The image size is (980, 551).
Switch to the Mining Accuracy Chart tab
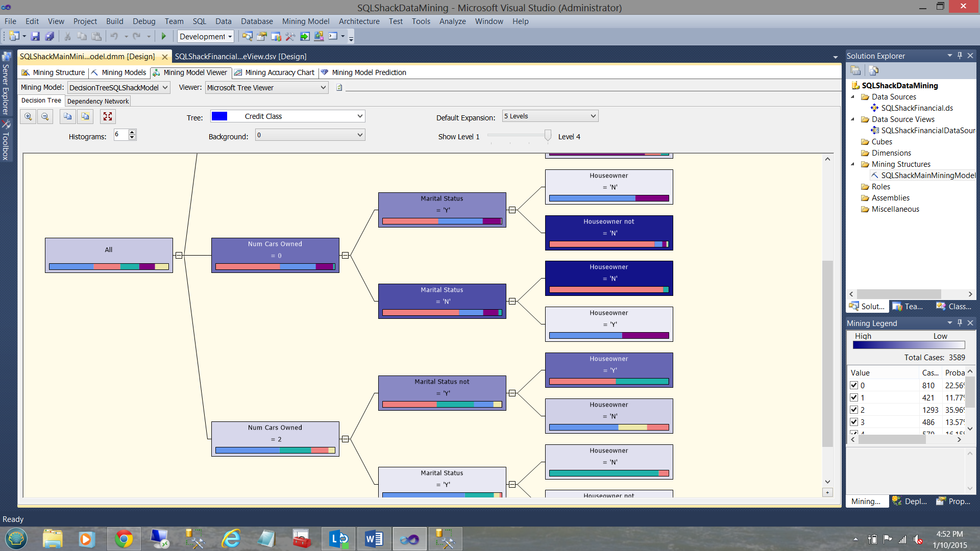click(275, 72)
